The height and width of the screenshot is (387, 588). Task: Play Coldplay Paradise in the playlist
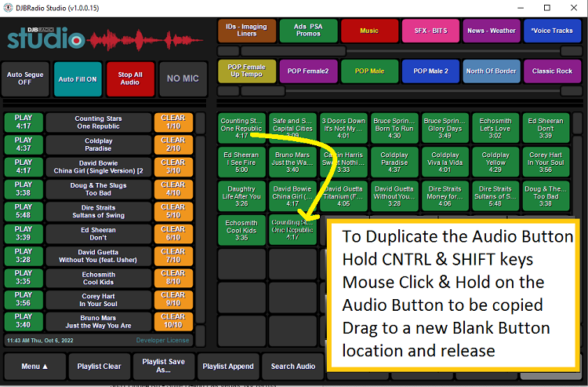[x=24, y=144]
